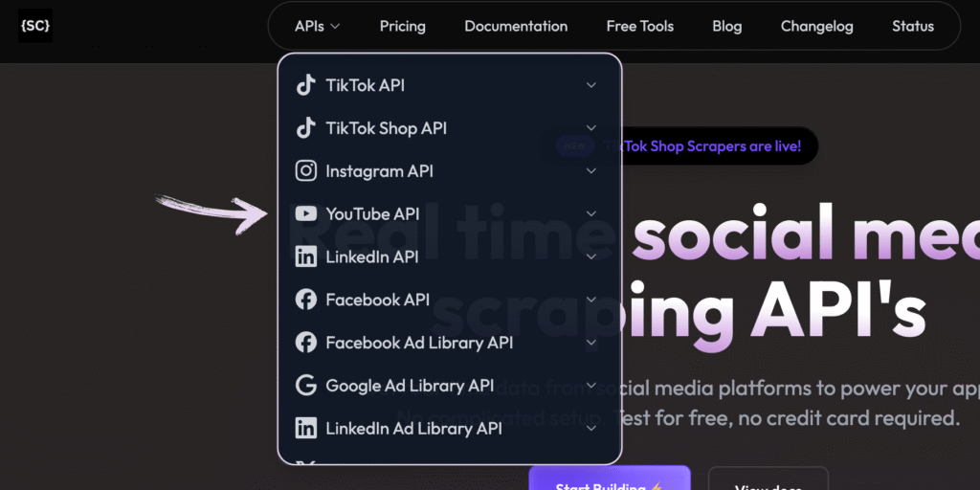The image size is (980, 490).
Task: Select the YouTube API label
Action: pos(372,213)
